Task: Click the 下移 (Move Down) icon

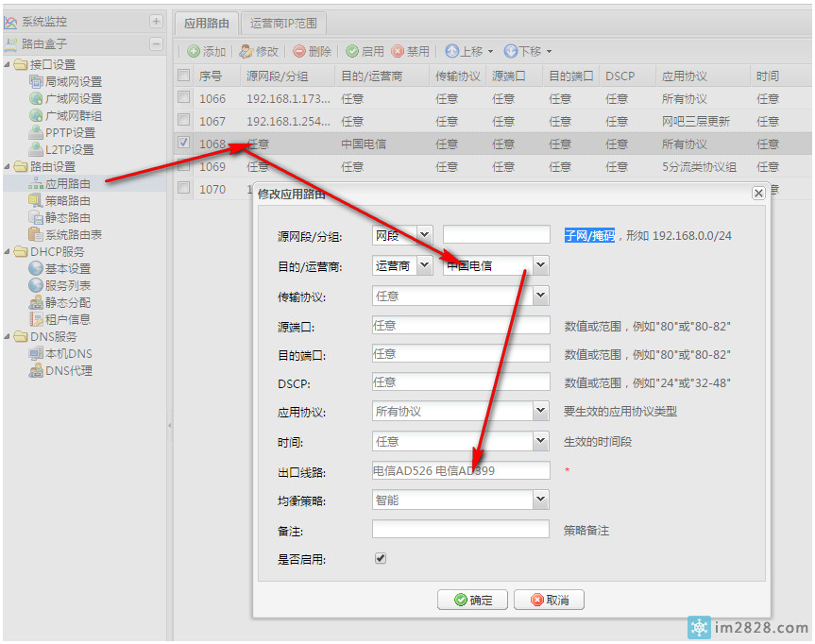Action: [x=521, y=51]
